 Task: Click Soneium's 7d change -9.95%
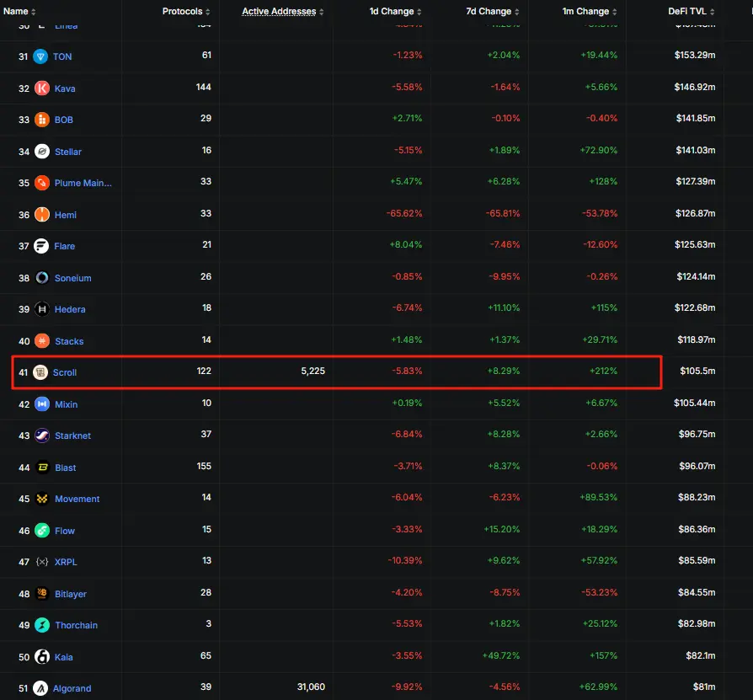click(504, 276)
